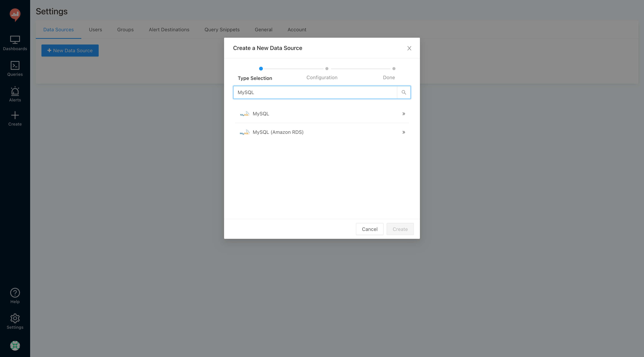Open Help in the sidebar
The width and height of the screenshot is (644, 357).
15,296
